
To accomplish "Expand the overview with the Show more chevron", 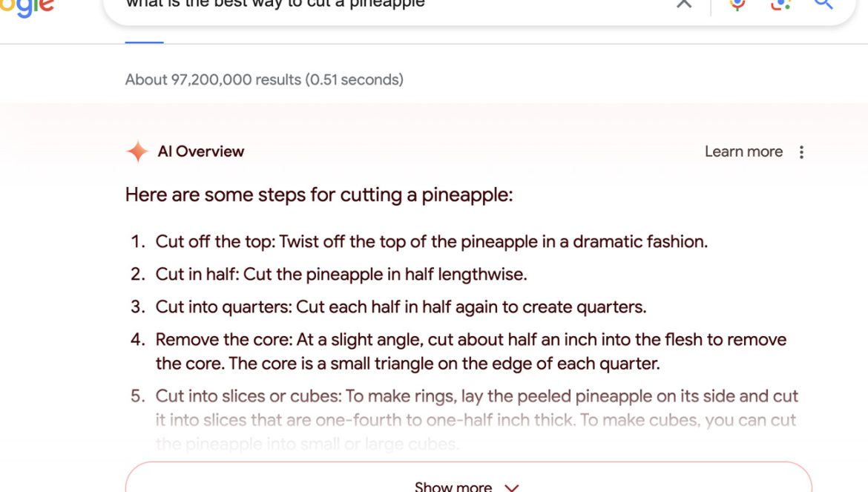I will click(x=512, y=488).
